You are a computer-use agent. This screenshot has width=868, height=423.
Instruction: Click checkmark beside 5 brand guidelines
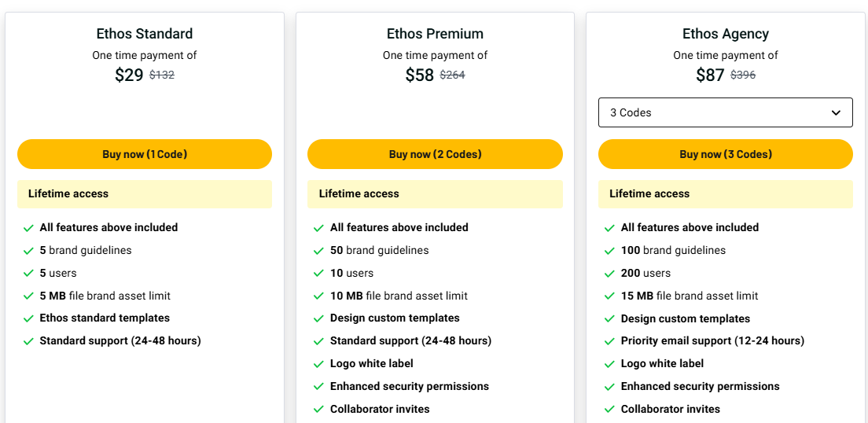coord(28,251)
